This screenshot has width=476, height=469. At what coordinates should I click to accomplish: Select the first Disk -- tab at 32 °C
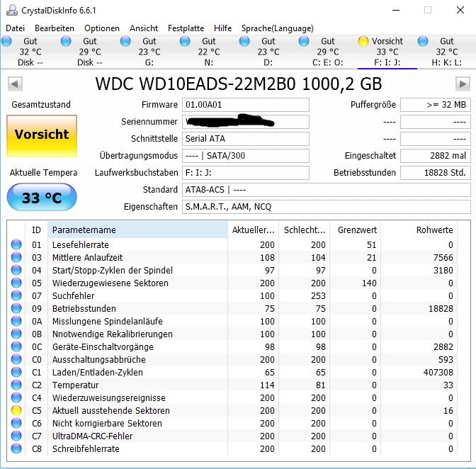30,52
